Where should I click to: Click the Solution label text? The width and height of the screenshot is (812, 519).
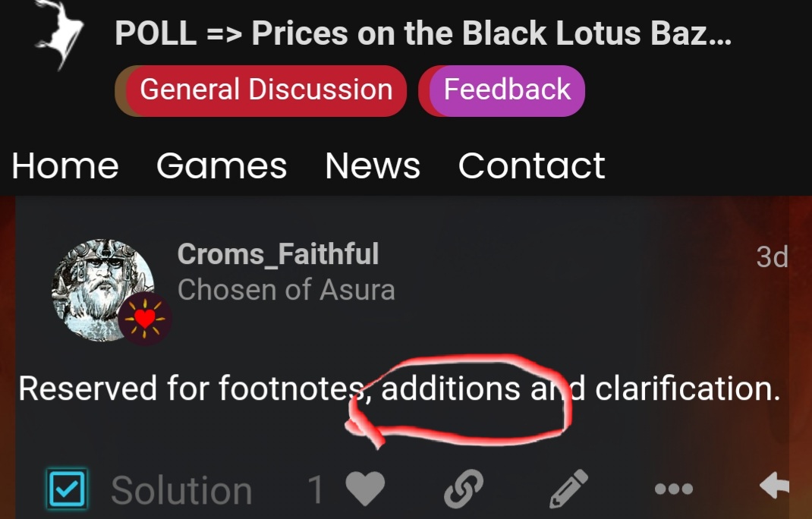(x=181, y=490)
